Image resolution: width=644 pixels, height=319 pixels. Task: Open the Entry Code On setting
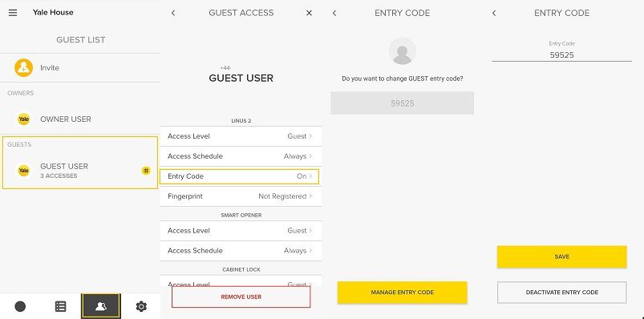239,176
